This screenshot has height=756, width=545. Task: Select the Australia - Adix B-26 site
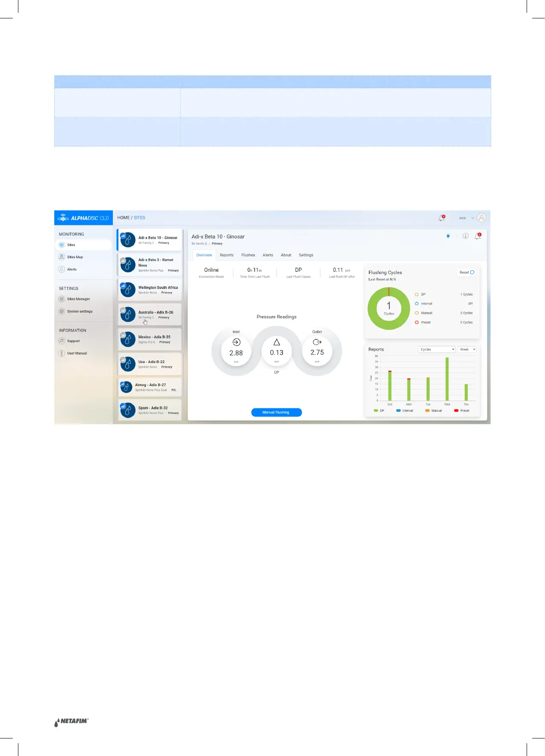click(x=149, y=314)
